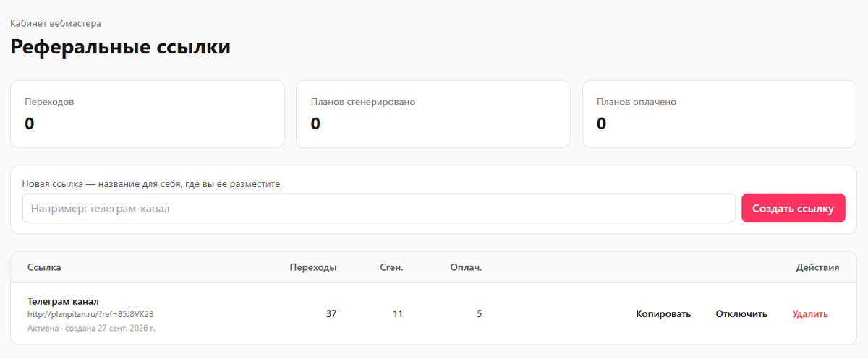The width and height of the screenshot is (868, 359).
Task: Click the 'Сген.' column header
Action: (391, 267)
